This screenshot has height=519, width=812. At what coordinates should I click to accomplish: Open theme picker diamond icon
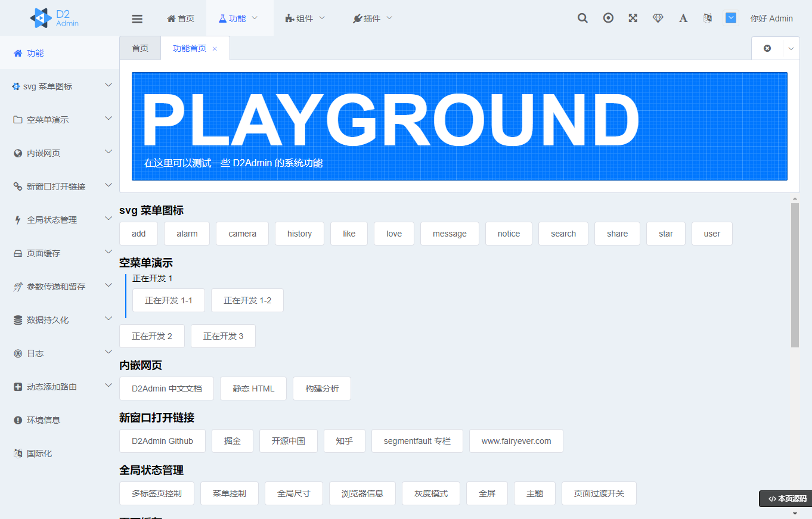(658, 18)
